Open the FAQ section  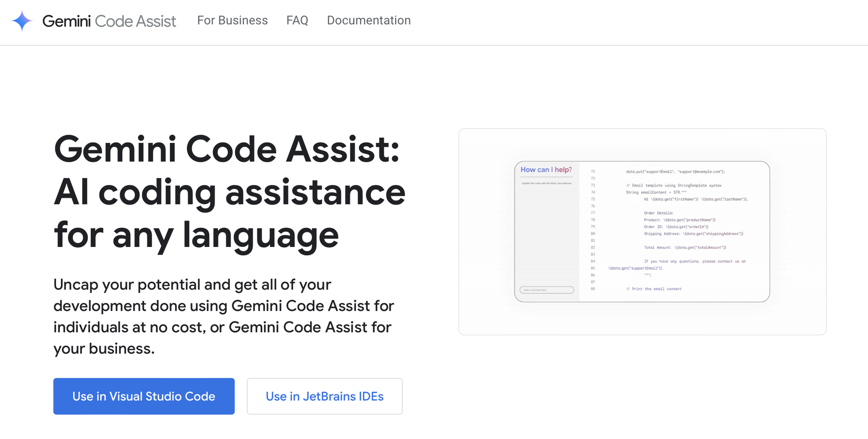(297, 20)
